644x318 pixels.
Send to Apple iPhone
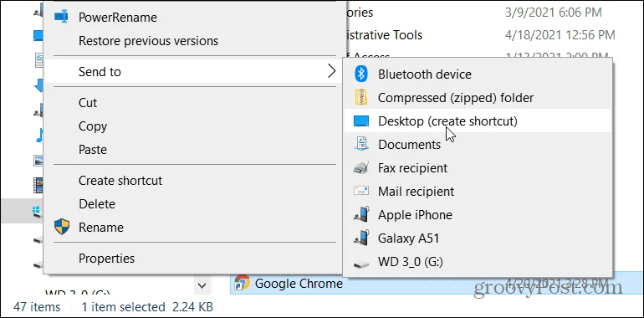(415, 215)
